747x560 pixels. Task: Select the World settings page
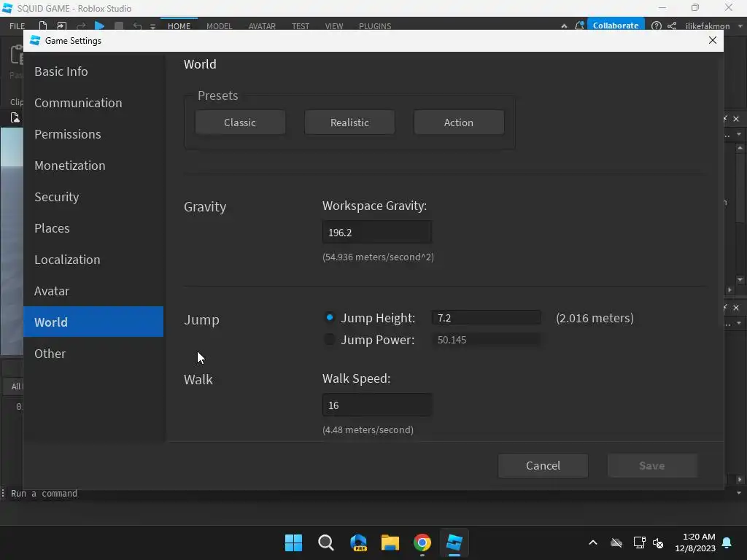point(93,322)
